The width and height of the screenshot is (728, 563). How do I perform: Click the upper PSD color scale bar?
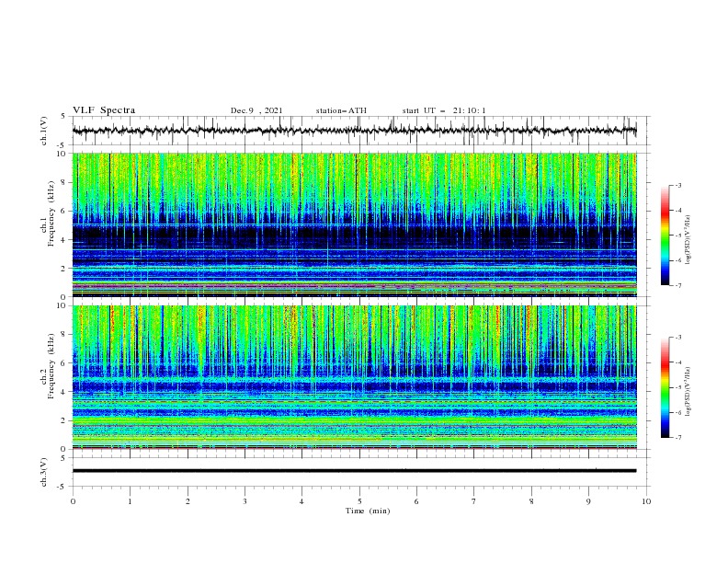pos(665,236)
